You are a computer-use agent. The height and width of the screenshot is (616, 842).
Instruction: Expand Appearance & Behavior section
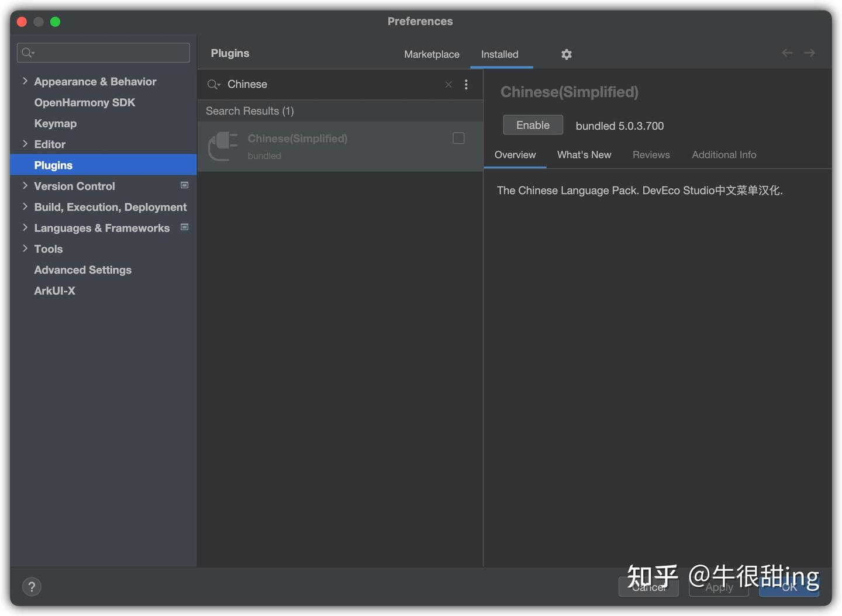click(x=25, y=81)
